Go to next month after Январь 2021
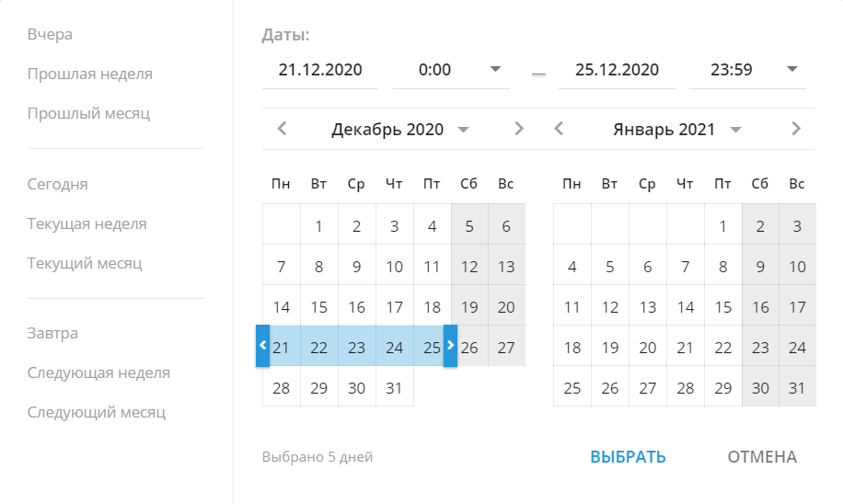Viewport: 843px width, 504px height. [x=796, y=129]
